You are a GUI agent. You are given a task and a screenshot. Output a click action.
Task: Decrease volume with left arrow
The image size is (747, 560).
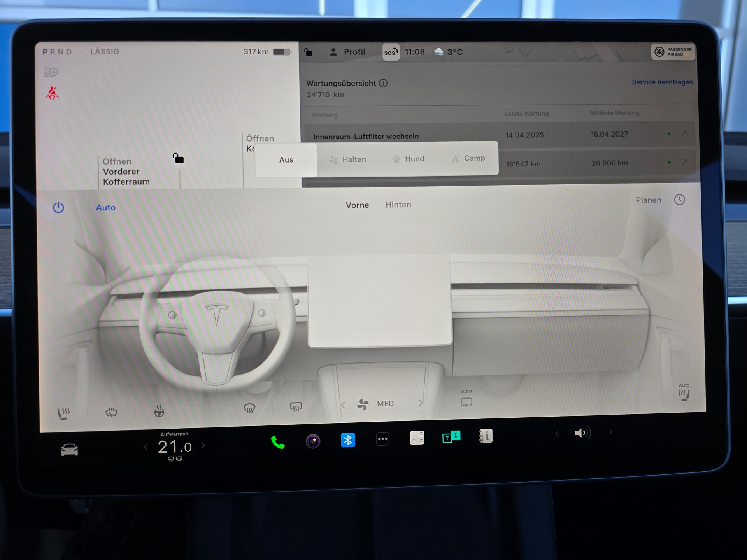tap(557, 434)
